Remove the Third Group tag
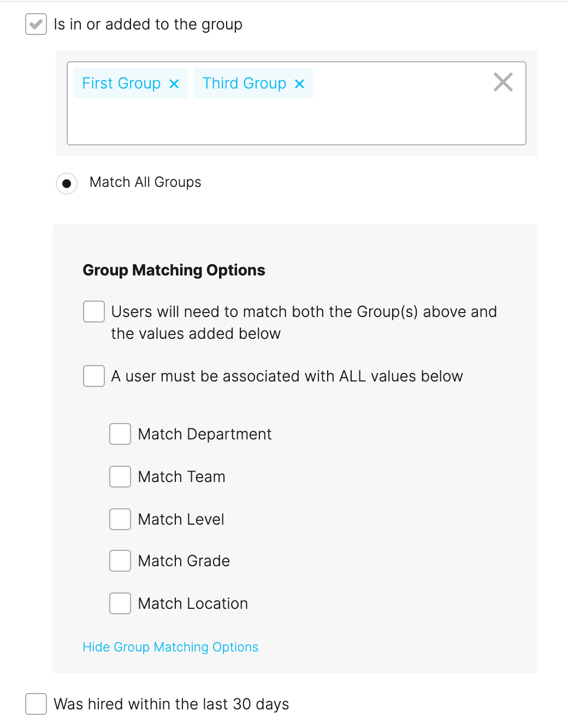 pyautogui.click(x=299, y=84)
